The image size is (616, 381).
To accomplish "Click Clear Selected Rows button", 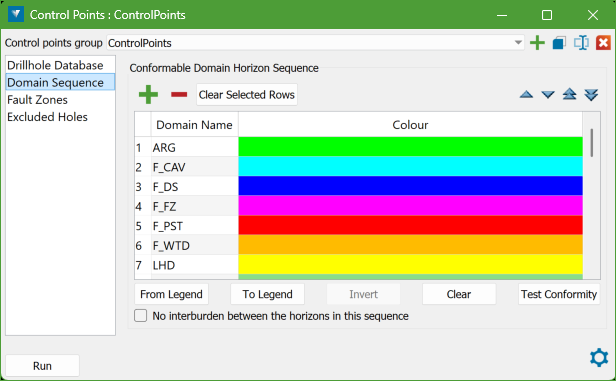I will click(x=247, y=95).
